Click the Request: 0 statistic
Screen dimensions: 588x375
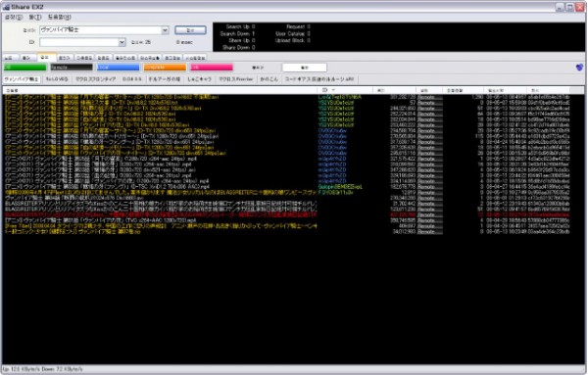point(298,26)
